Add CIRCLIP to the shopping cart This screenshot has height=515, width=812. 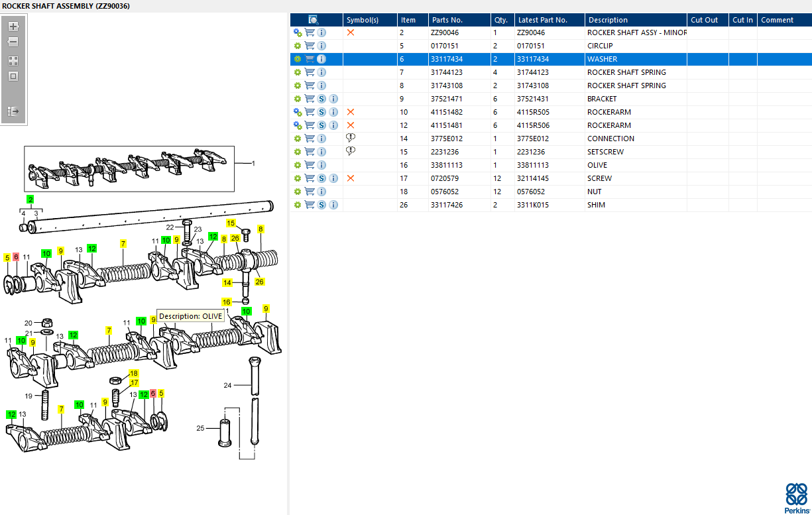coord(310,46)
